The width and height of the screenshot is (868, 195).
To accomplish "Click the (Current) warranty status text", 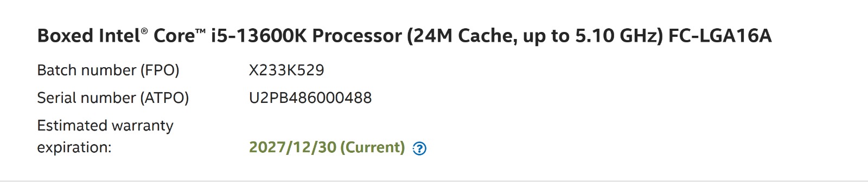I will click(373, 147).
